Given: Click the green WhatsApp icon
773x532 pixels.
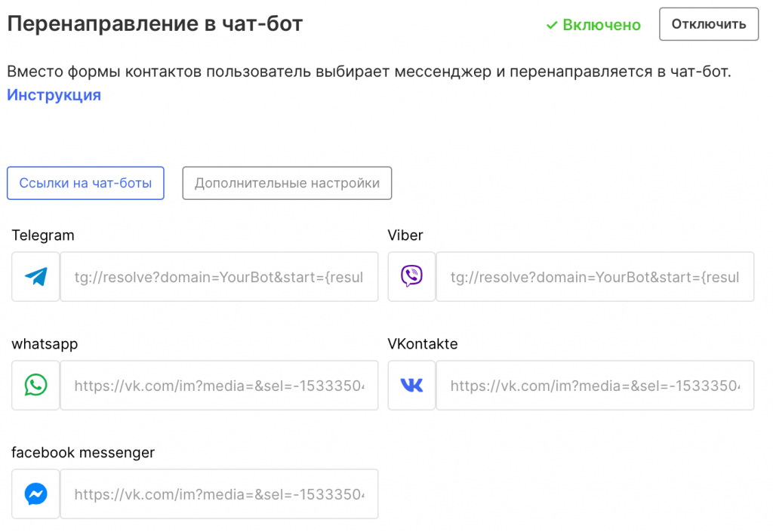Looking at the screenshot, I should click(35, 386).
